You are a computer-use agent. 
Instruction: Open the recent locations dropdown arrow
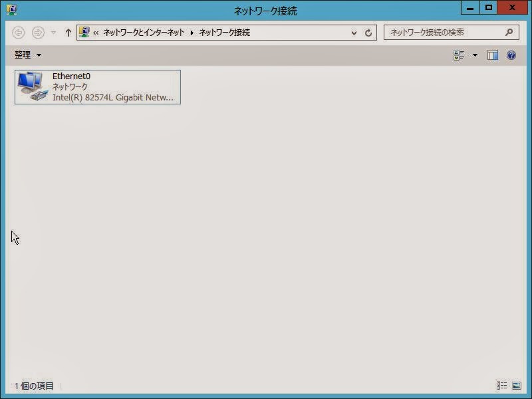pyautogui.click(x=53, y=33)
